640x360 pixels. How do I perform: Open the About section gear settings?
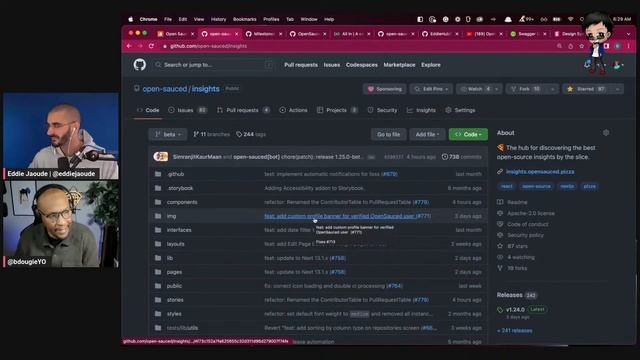[606, 133]
